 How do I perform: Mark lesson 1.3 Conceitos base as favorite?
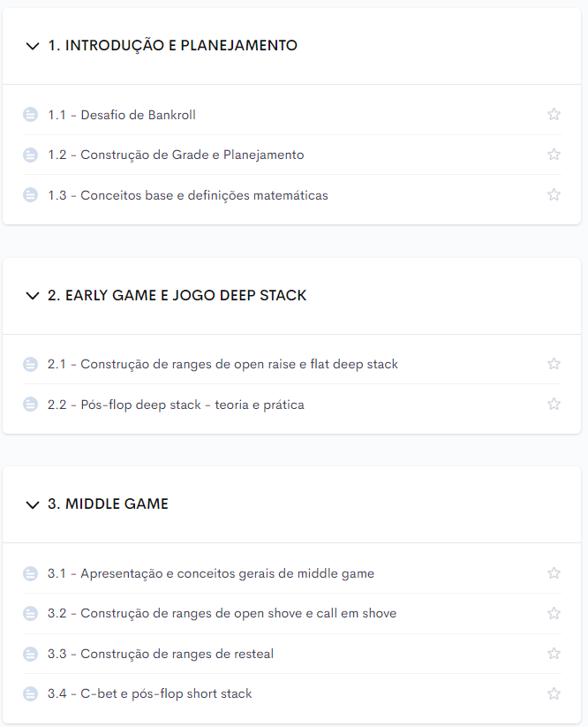(554, 194)
